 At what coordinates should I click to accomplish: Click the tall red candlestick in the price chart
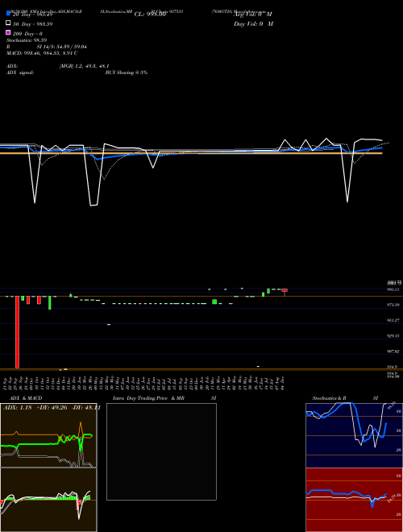coord(17,332)
